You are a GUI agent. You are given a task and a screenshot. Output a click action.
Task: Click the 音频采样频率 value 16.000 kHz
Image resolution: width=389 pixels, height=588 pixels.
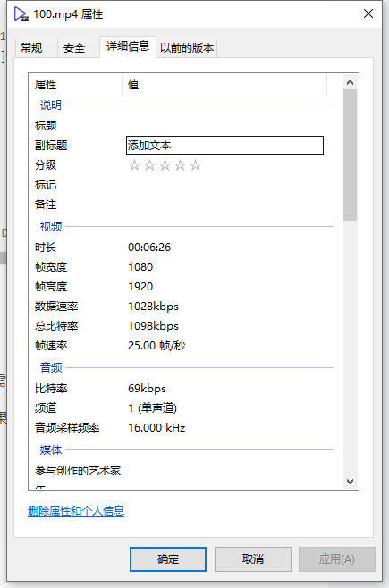[156, 428]
